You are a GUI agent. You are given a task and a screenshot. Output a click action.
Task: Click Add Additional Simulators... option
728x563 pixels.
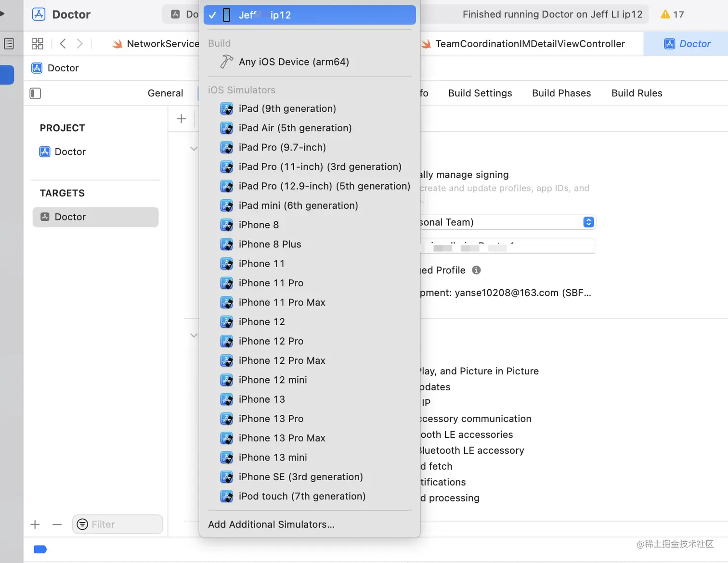[x=271, y=525]
